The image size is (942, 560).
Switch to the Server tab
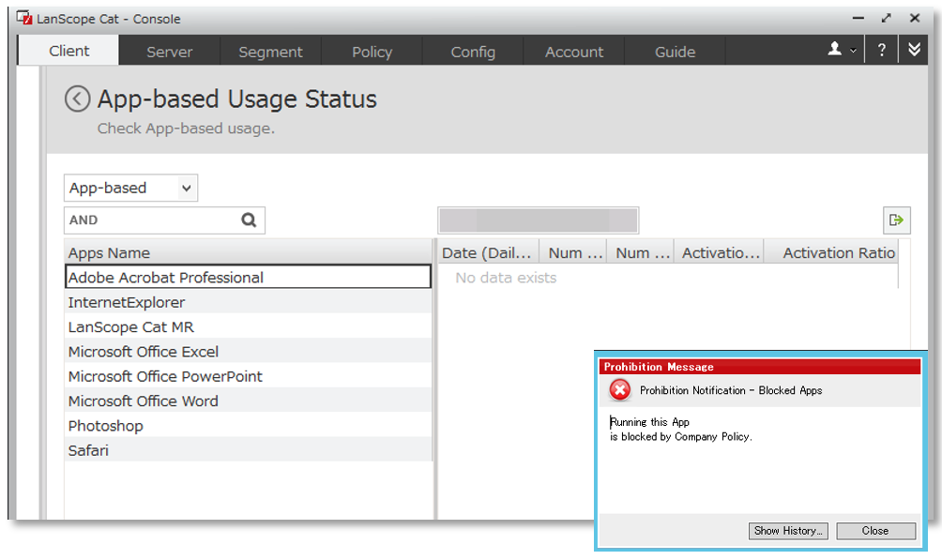170,52
